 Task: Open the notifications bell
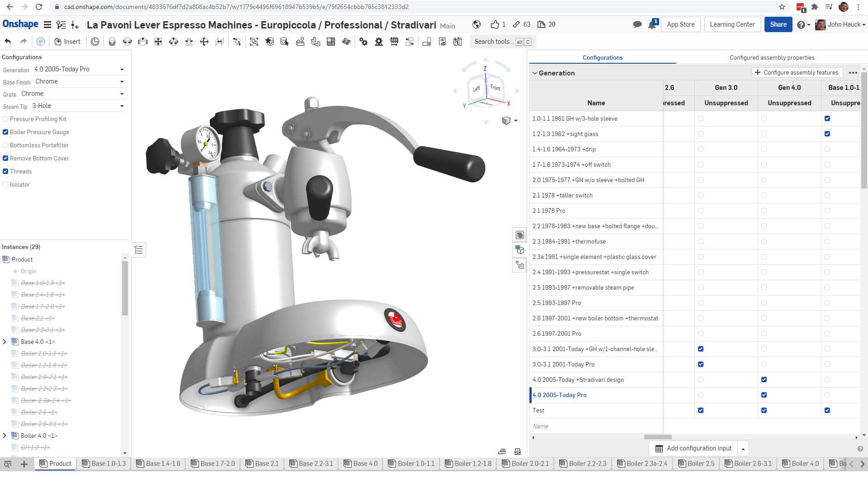[x=653, y=24]
